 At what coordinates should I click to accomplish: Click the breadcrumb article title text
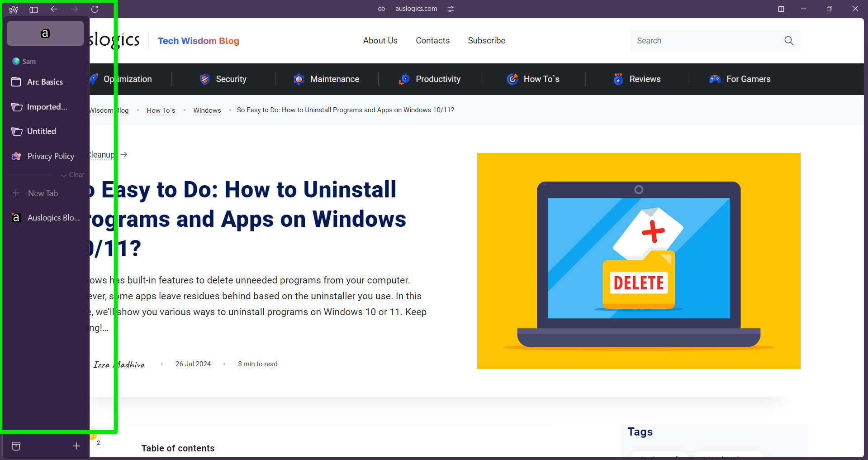[346, 110]
